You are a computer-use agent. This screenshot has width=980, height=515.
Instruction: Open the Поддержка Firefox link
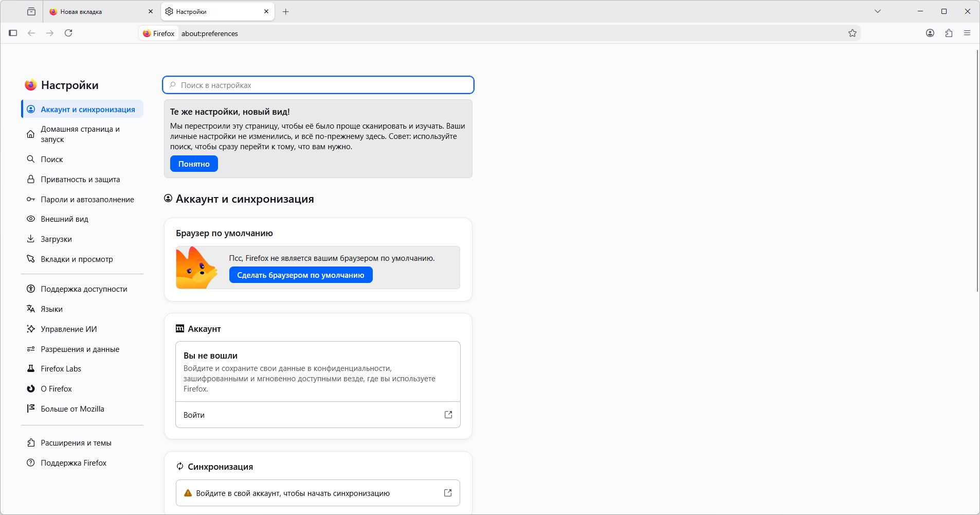pyautogui.click(x=82, y=463)
